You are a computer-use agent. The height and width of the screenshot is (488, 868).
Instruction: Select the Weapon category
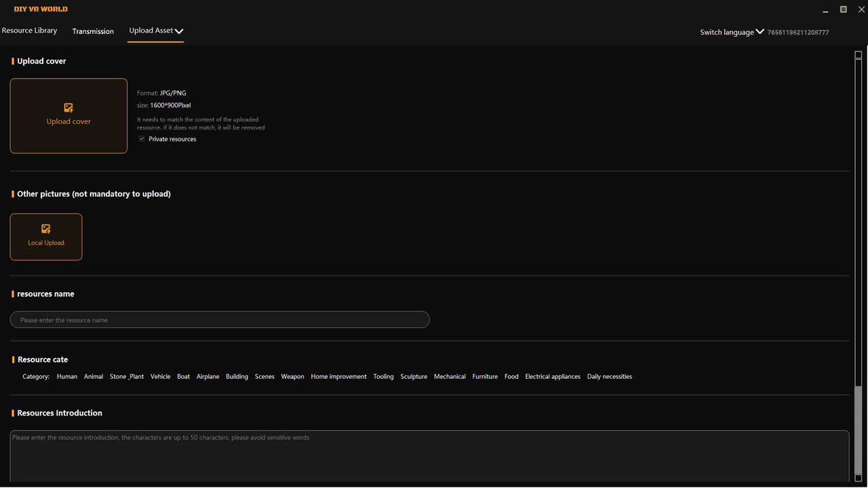292,376
